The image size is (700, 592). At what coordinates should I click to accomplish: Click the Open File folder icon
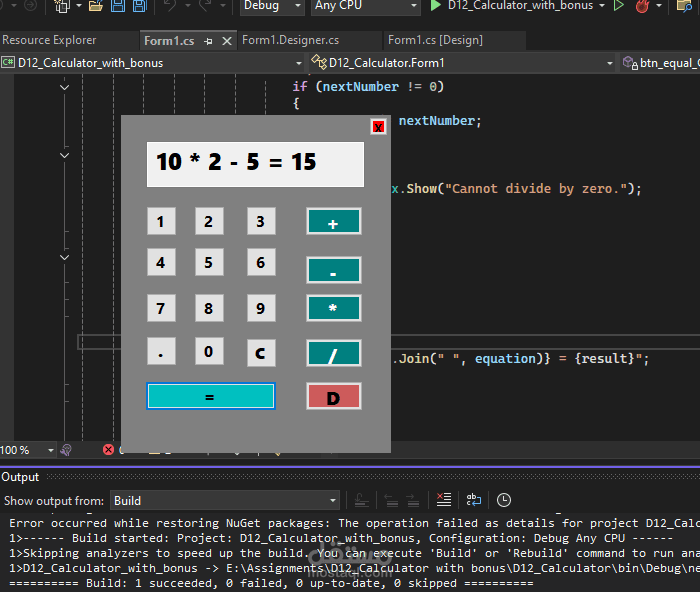pyautogui.click(x=96, y=6)
